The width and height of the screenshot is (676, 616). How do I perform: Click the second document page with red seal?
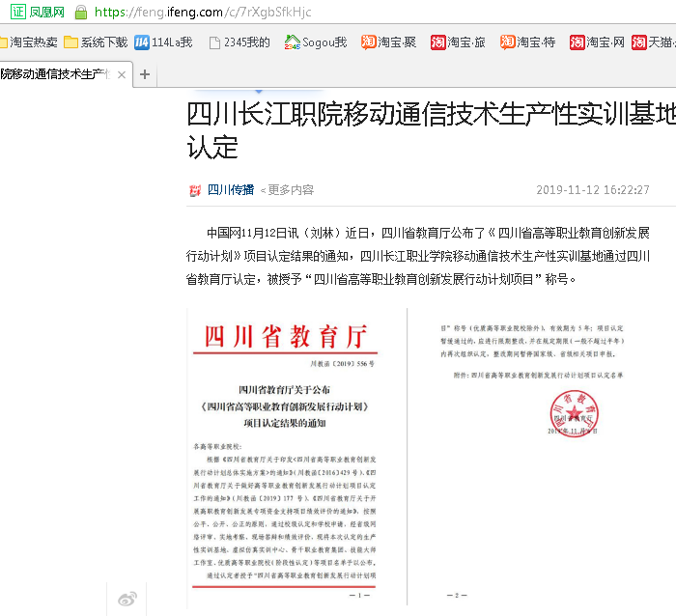(531, 457)
